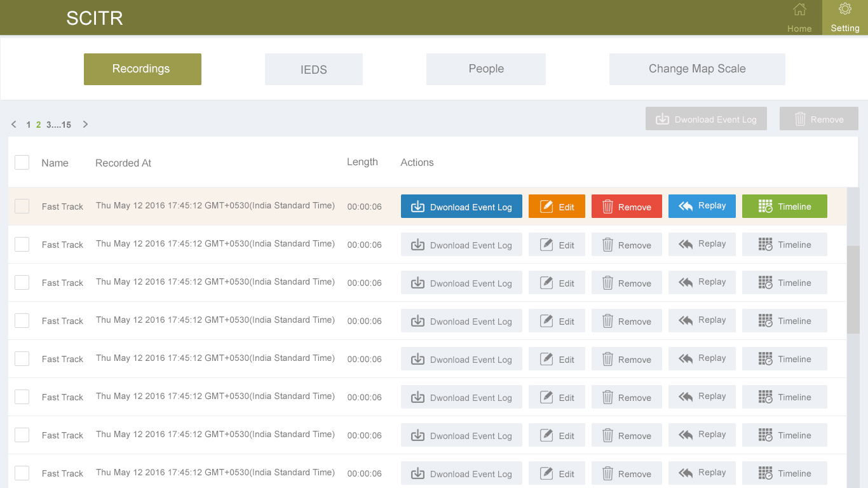This screenshot has width=868, height=488.
Task: Click top Download Event Log above table
Action: (706, 119)
